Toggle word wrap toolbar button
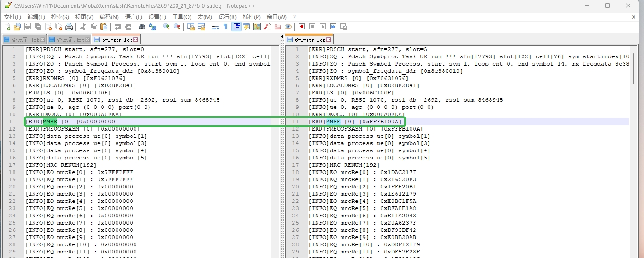Screen dimensions: 644x258 pos(215,27)
